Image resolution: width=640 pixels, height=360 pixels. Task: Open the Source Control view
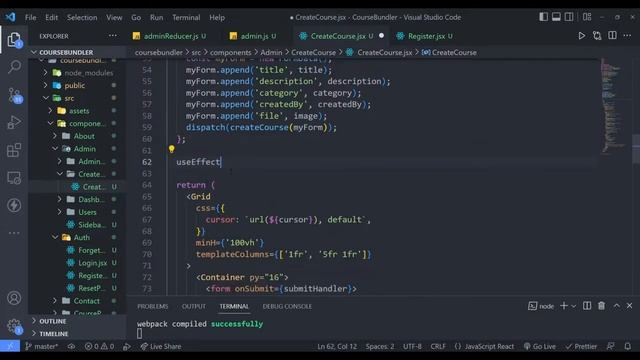click(x=14, y=95)
